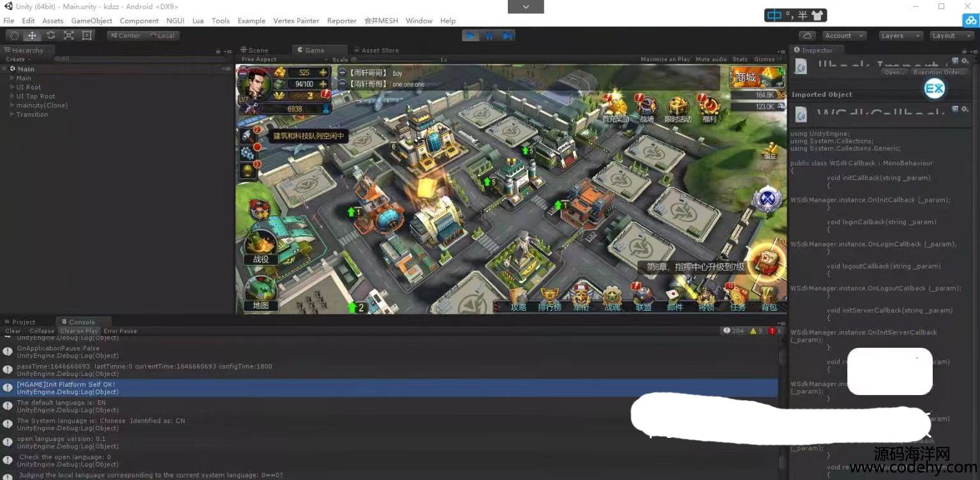Toggle the console warning filter count

pyautogui.click(x=756, y=331)
